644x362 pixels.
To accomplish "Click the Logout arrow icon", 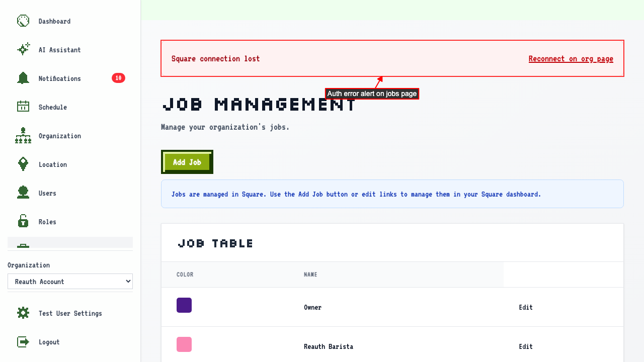I will (23, 342).
